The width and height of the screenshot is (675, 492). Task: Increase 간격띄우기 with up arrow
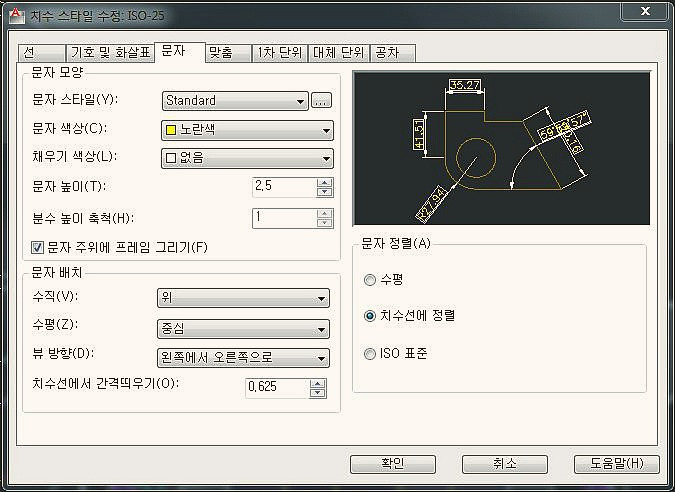coord(318,384)
